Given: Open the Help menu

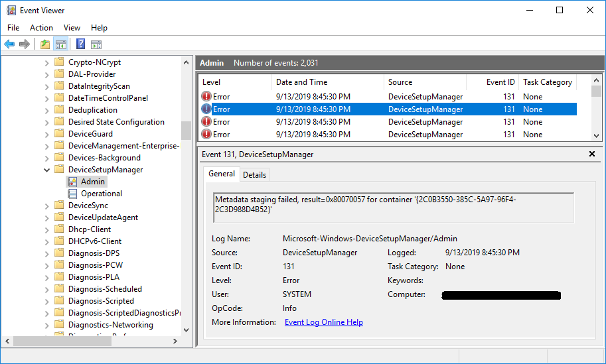Looking at the screenshot, I should pos(99,28).
